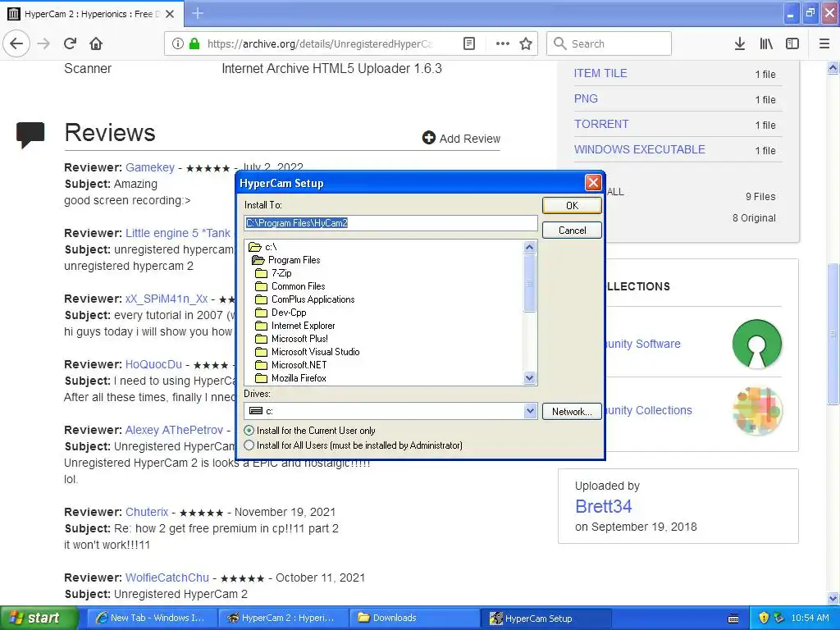Select the Program Files folder
The width and height of the screenshot is (840, 630).
(286, 260)
